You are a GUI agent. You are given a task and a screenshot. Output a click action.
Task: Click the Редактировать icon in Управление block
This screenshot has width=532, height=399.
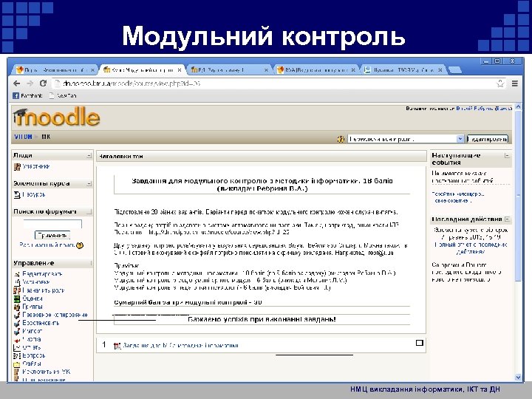tap(17, 274)
